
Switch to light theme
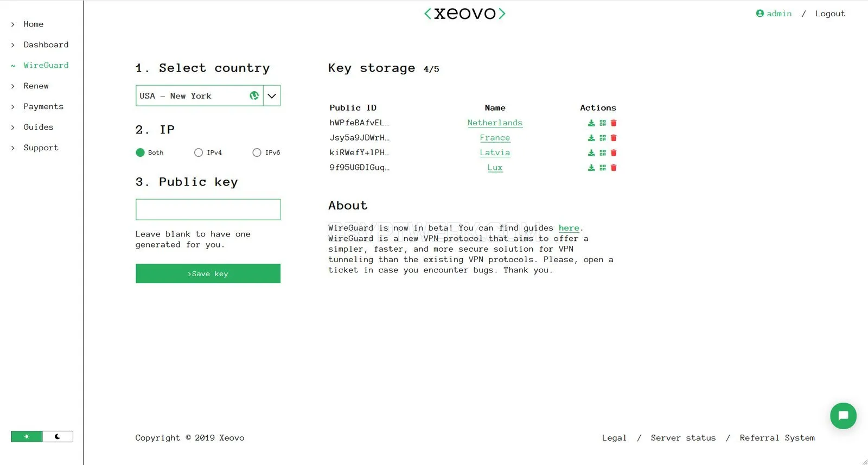pyautogui.click(x=27, y=436)
